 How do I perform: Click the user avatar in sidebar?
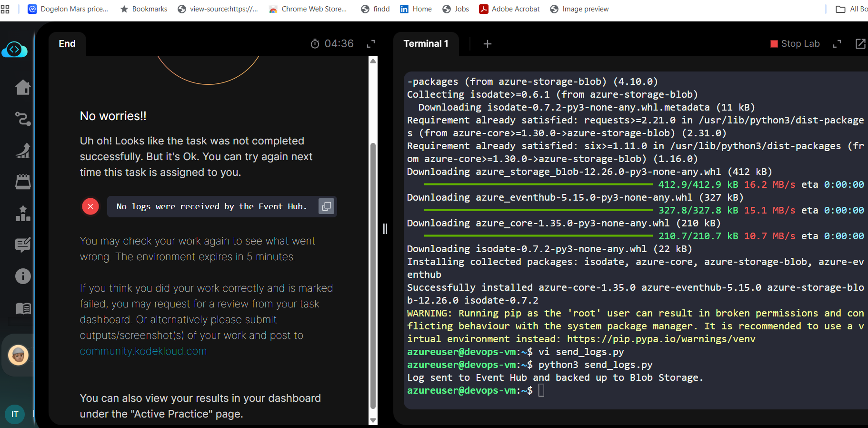point(19,355)
